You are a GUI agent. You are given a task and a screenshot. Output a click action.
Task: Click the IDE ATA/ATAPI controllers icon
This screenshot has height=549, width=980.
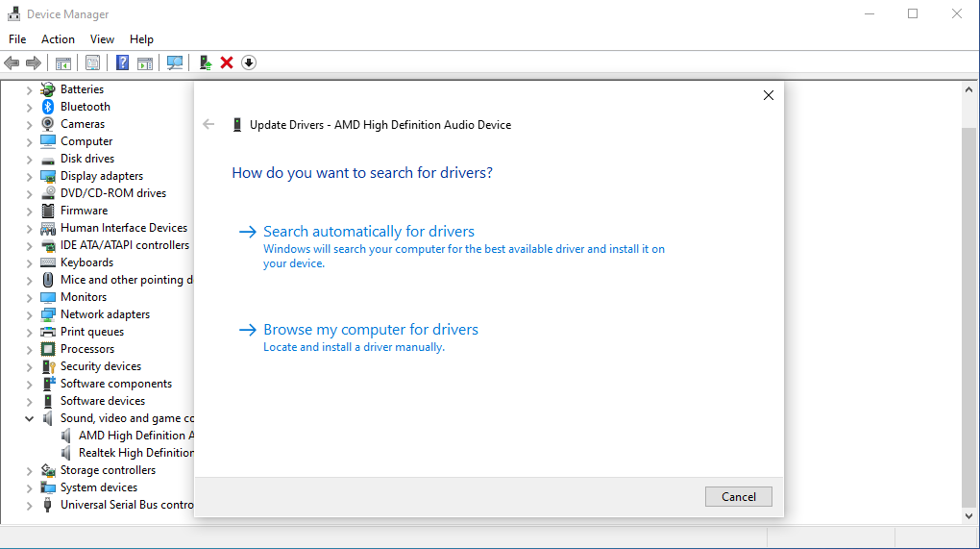coord(47,245)
